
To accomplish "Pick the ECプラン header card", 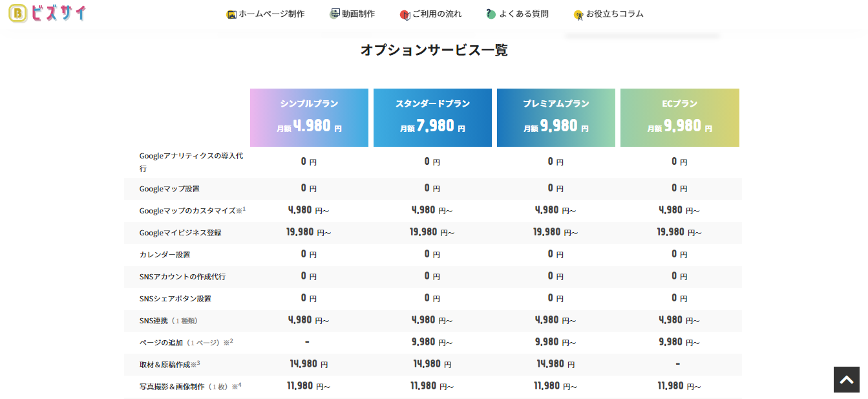I will (x=679, y=118).
